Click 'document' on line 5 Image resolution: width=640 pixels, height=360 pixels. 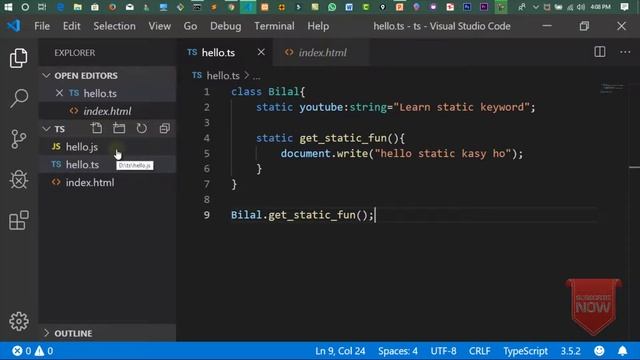pos(305,153)
